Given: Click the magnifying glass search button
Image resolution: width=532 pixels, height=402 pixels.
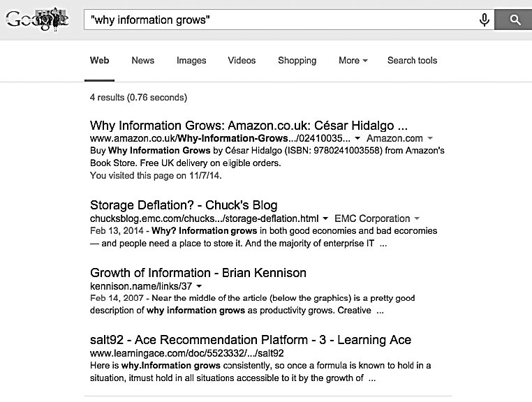Looking at the screenshot, I should coord(515,20).
